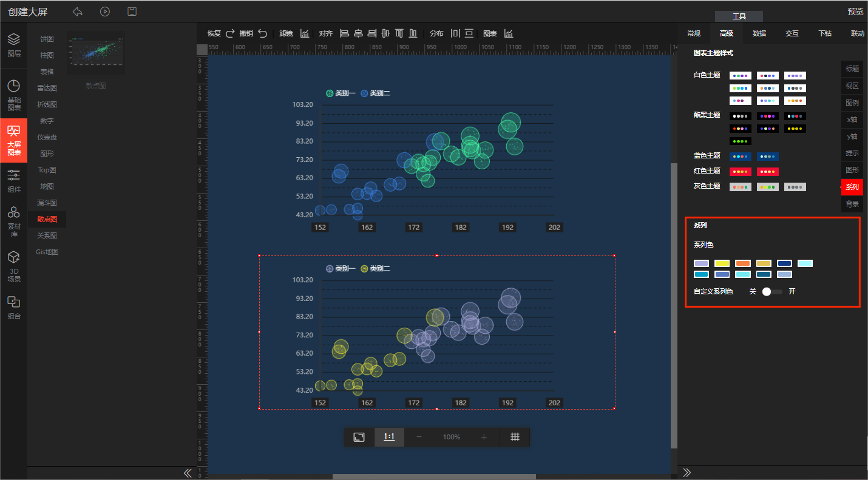Open the 3D场景 sidebar section
This screenshot has width=868, height=480.
[x=13, y=267]
